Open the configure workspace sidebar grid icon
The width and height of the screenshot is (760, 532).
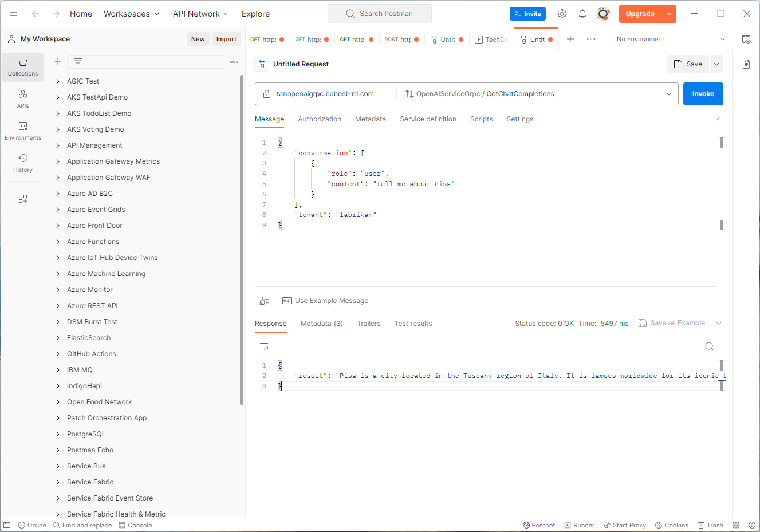click(23, 199)
